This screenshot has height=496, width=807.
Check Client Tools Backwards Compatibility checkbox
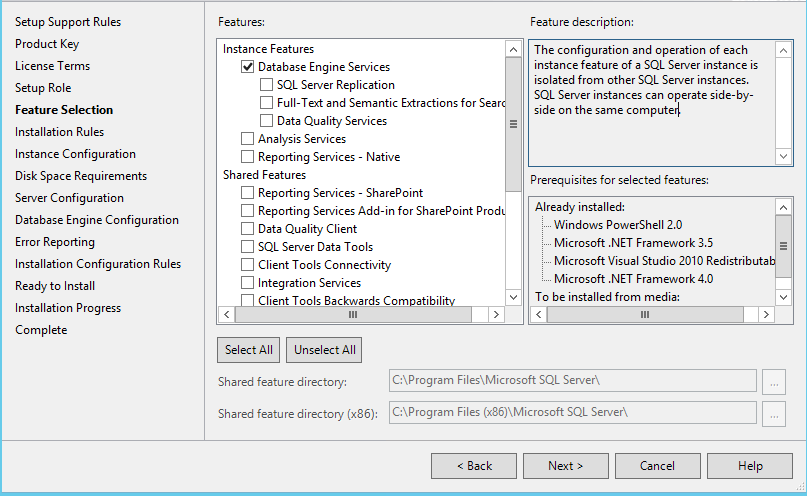248,300
